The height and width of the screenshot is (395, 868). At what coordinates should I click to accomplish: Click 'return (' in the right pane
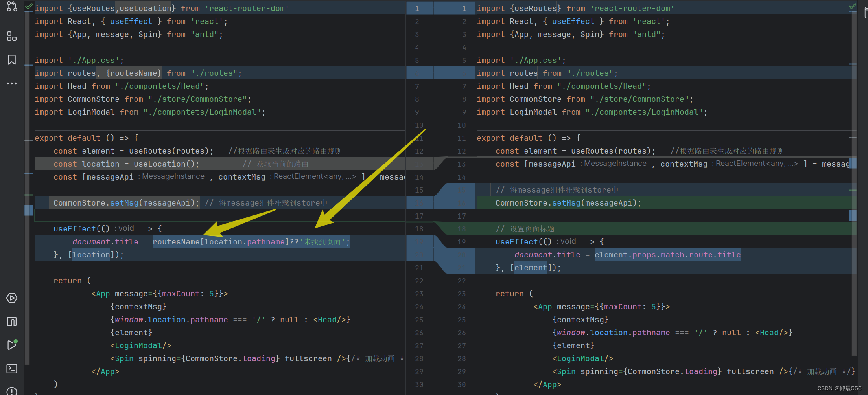[x=514, y=294]
